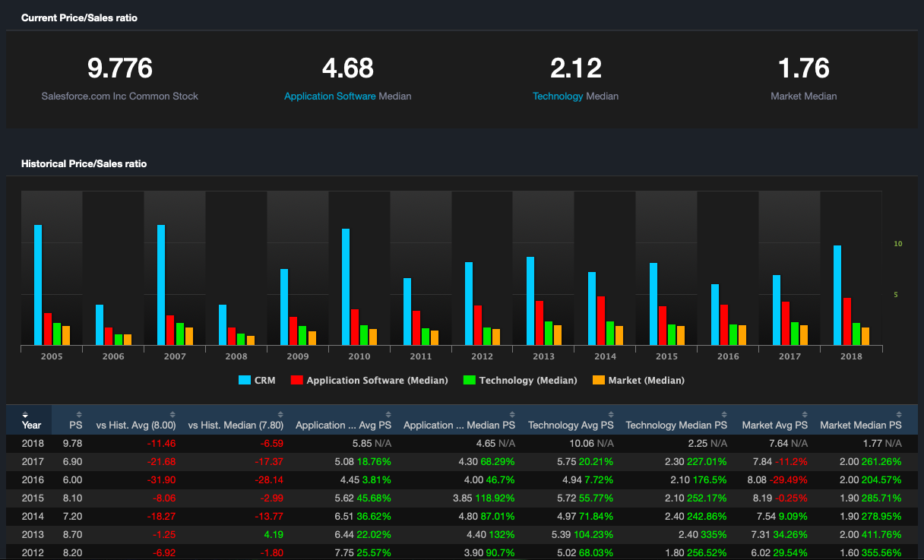Viewport: 924px width, 560px height.
Task: Select the "4.68" median value
Action: click(x=348, y=68)
